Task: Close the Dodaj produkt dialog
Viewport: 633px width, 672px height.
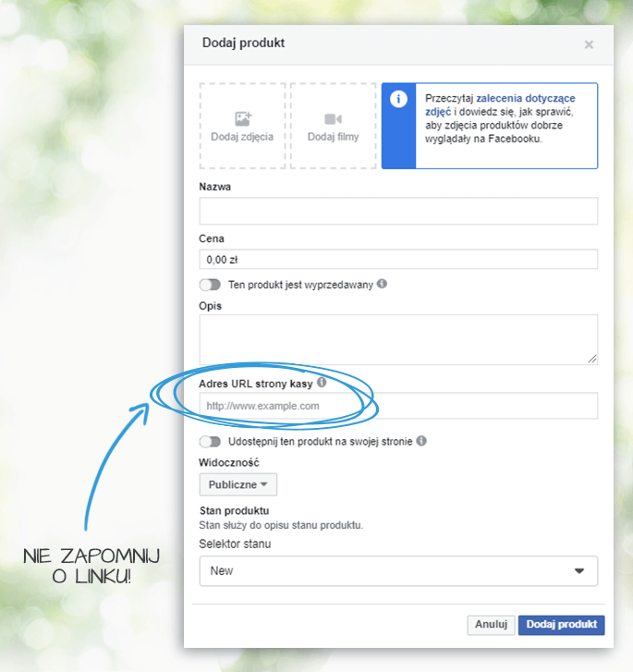Action: pos(589,44)
